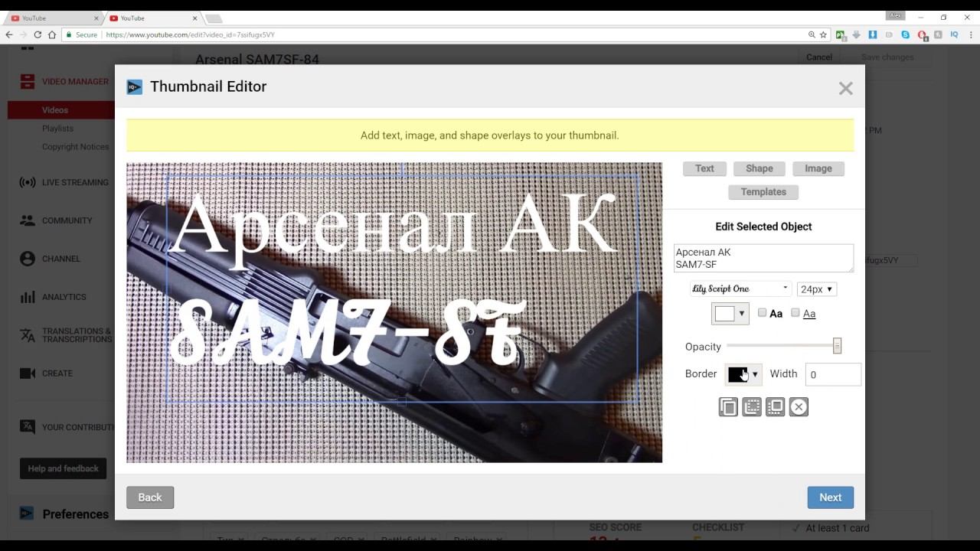
Task: Click the zoom magnifier icon in address bar
Action: click(812, 35)
